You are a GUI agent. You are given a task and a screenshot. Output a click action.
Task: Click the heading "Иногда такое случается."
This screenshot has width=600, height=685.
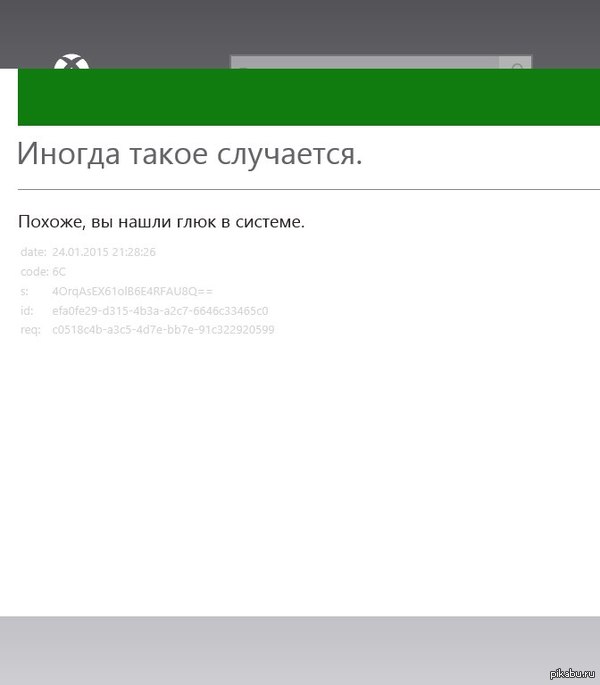tap(190, 154)
